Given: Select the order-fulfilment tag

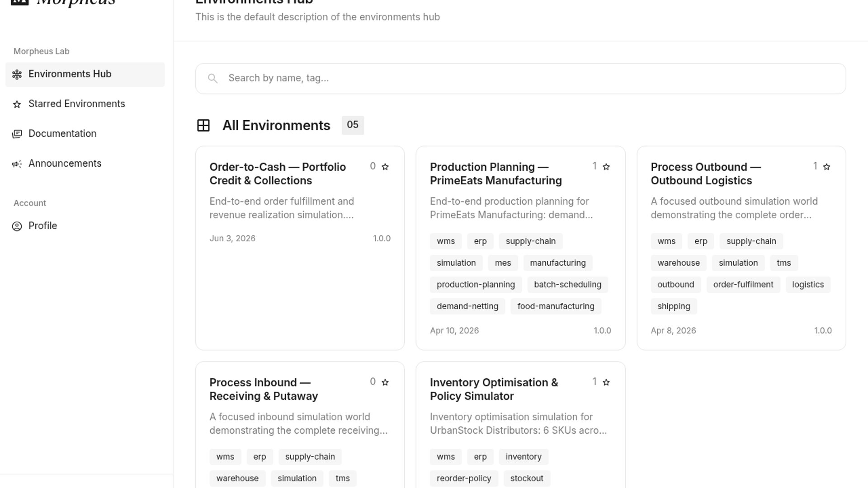Looking at the screenshot, I should tap(743, 285).
